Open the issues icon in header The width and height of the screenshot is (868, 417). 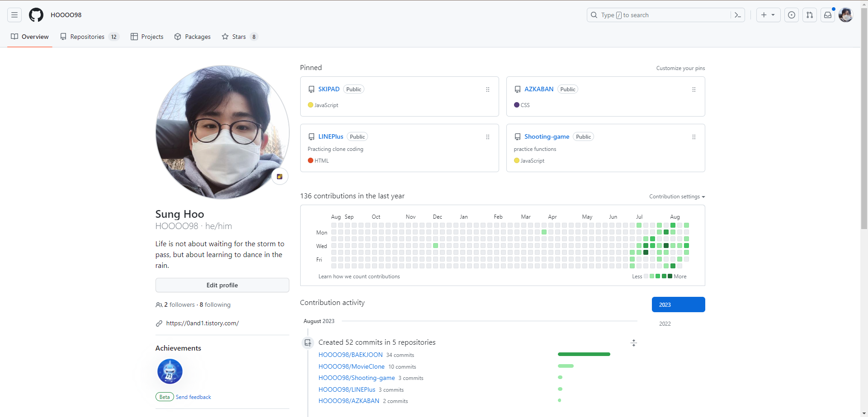click(792, 15)
